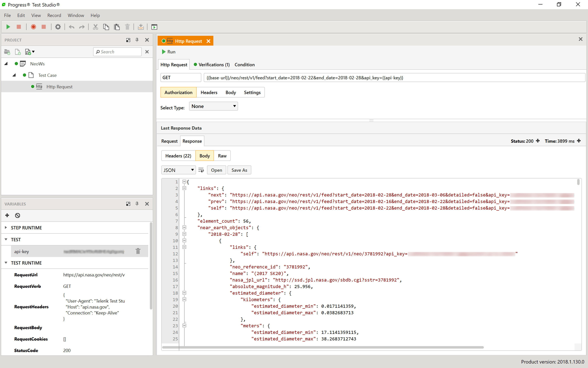Image resolution: width=588 pixels, height=368 pixels.
Task: Add new test case file icon
Action: (18, 52)
